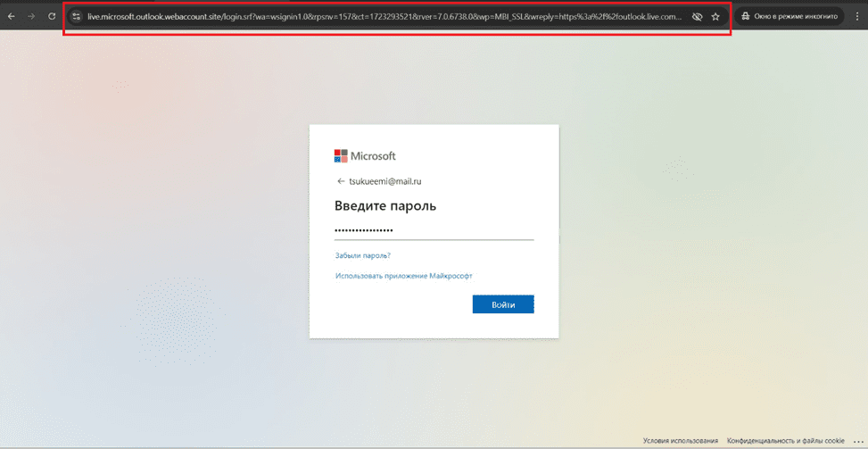868x449 pixels.
Task: Open 'Конфиденциальность и файлы cookie' link
Action: 786,441
